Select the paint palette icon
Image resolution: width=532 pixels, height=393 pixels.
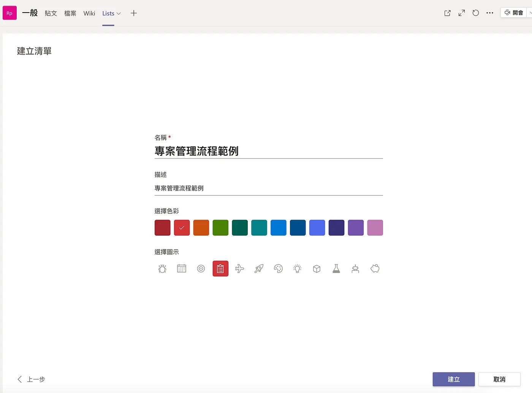pyautogui.click(x=279, y=269)
